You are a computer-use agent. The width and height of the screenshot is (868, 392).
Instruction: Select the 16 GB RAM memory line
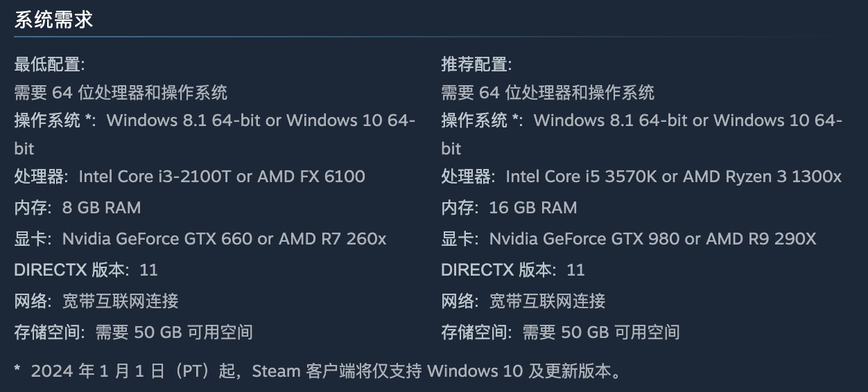pyautogui.click(x=532, y=208)
